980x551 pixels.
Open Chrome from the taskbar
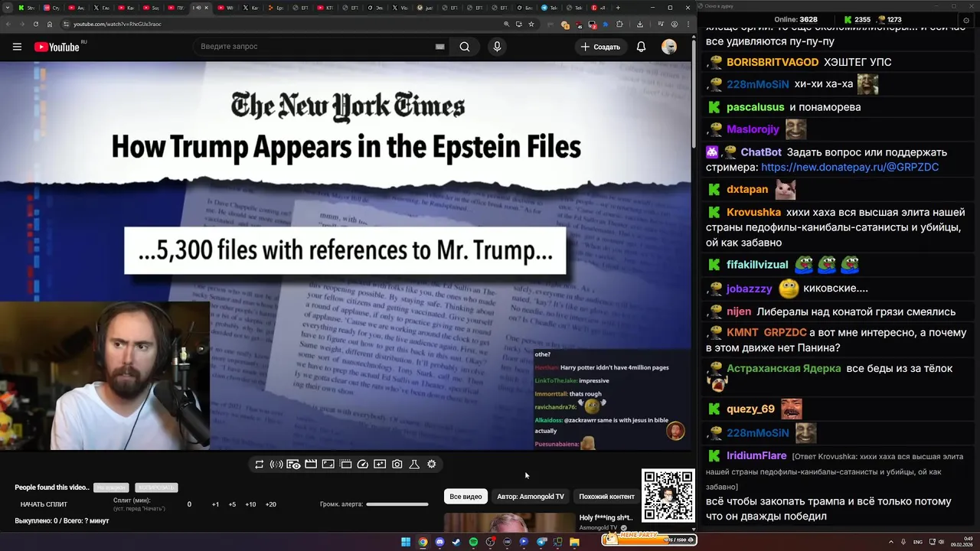(x=423, y=542)
